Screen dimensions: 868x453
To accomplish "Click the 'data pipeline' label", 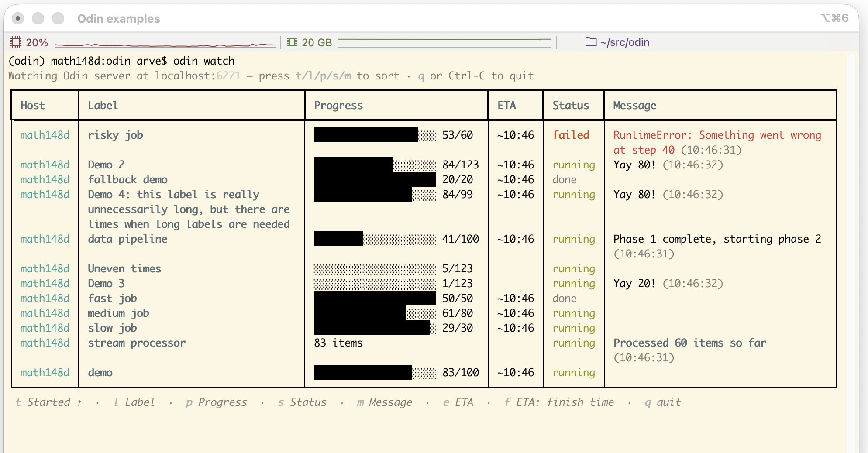I will coord(128,239).
